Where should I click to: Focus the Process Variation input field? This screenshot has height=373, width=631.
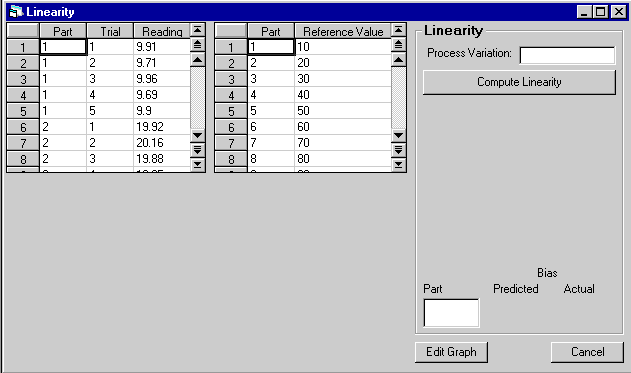pos(567,55)
